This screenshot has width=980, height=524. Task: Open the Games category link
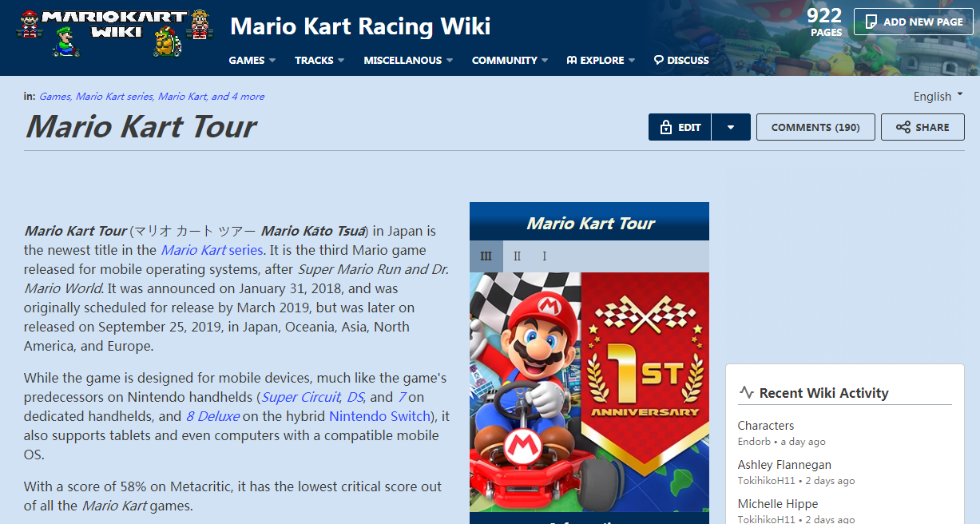(x=54, y=96)
